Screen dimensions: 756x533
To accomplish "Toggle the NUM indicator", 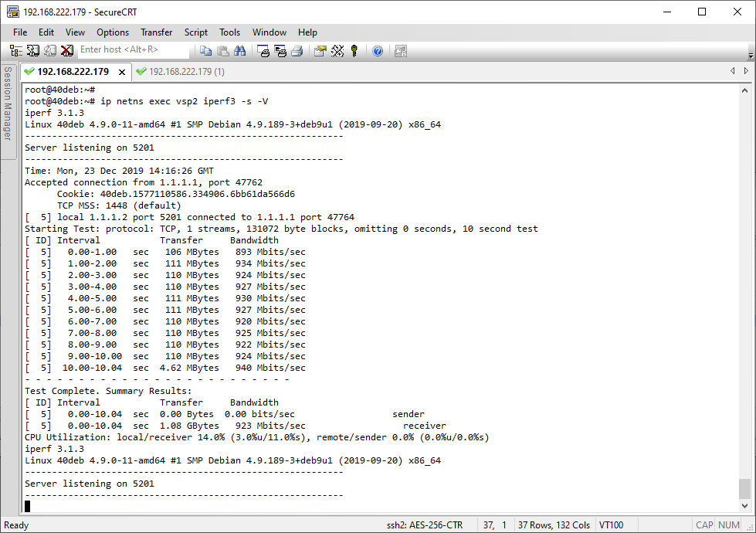I will point(728,525).
